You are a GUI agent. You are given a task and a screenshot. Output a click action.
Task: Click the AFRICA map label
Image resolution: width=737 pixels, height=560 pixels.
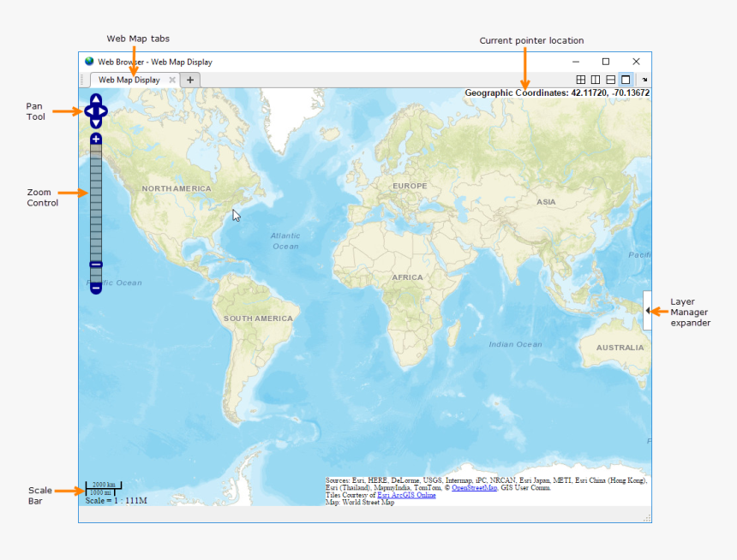click(408, 277)
